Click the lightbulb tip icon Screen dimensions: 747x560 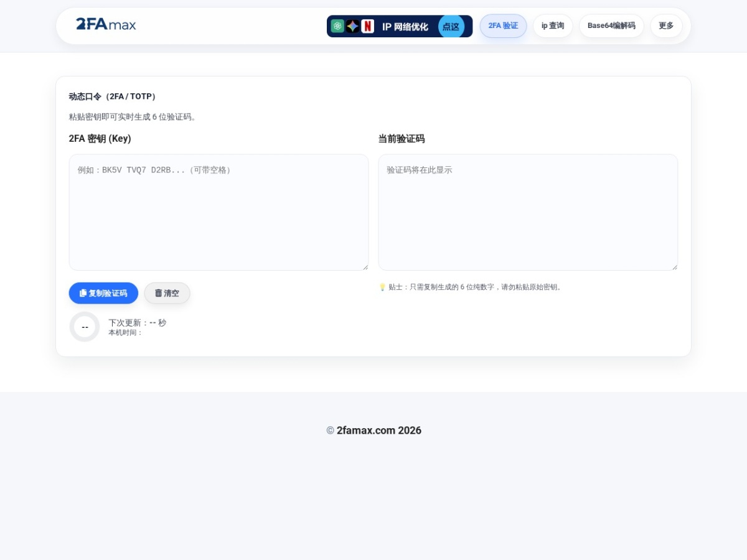click(382, 287)
